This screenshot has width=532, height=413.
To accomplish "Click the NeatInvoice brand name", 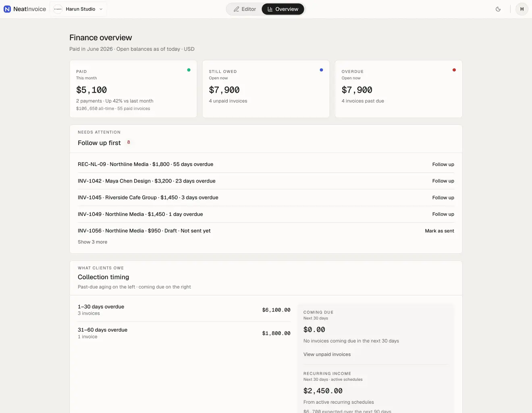I will [30, 9].
